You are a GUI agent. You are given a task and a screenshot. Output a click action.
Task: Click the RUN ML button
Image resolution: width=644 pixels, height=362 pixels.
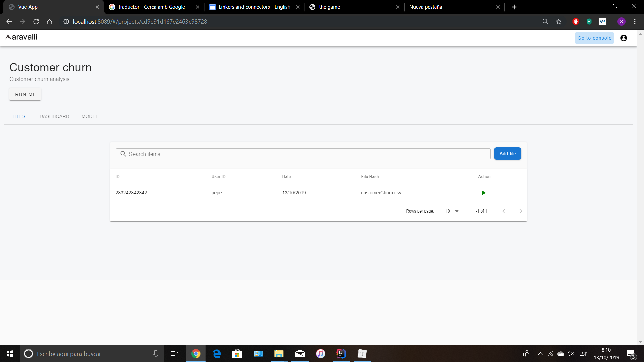click(x=25, y=94)
